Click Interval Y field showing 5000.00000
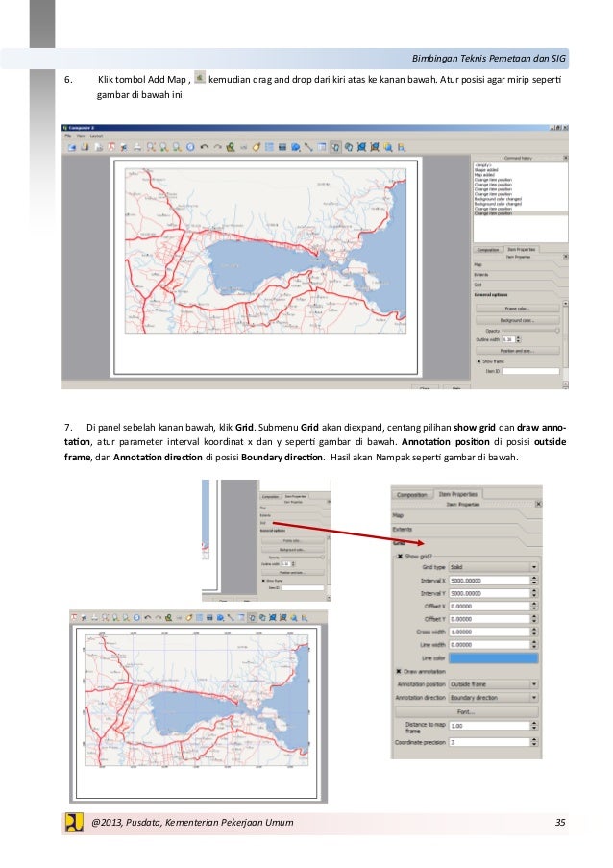The image size is (613, 868). click(489, 593)
